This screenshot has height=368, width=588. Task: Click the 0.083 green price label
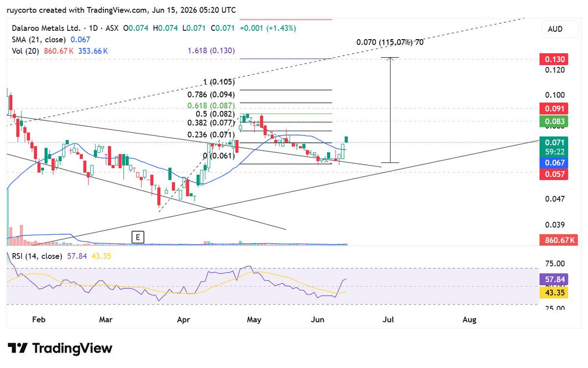(x=553, y=121)
